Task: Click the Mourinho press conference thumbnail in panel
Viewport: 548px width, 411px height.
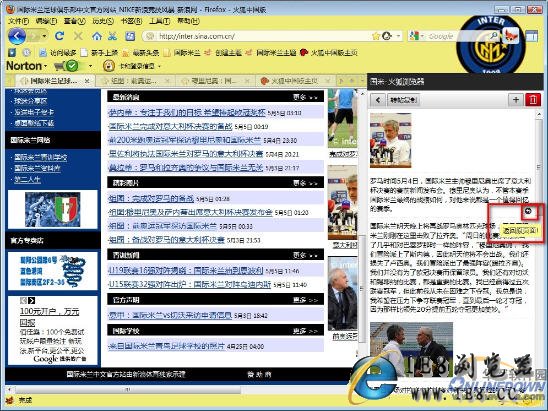Action: [390, 140]
